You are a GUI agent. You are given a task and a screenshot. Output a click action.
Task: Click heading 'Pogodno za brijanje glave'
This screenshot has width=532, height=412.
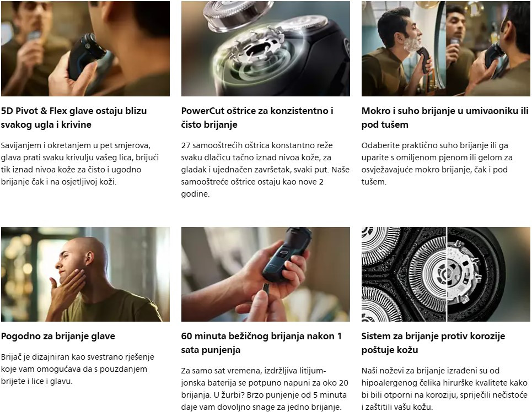tap(58, 337)
